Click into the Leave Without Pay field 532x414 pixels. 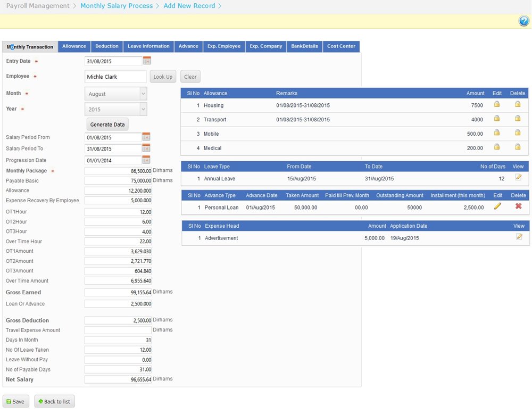[118, 360]
